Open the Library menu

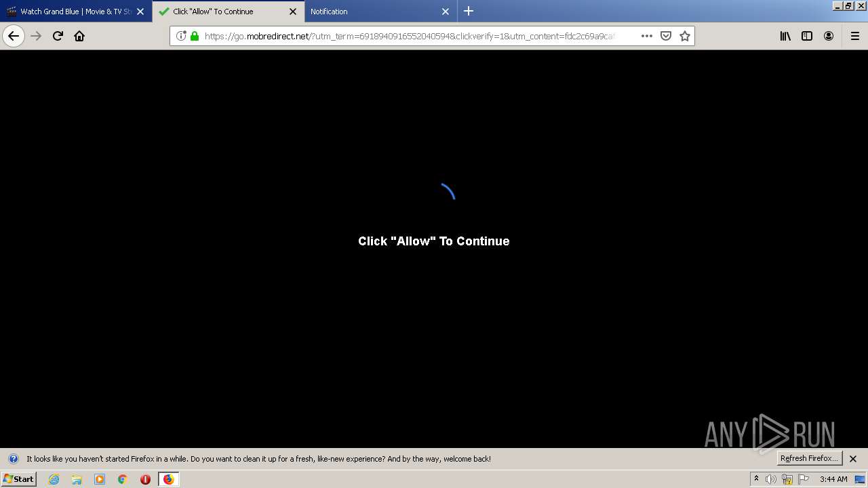click(785, 36)
